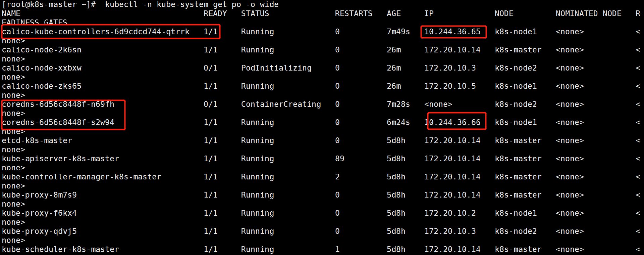This screenshot has width=644, height=255.
Task: Click IP address 172.20.10.2
Action: pos(450,213)
